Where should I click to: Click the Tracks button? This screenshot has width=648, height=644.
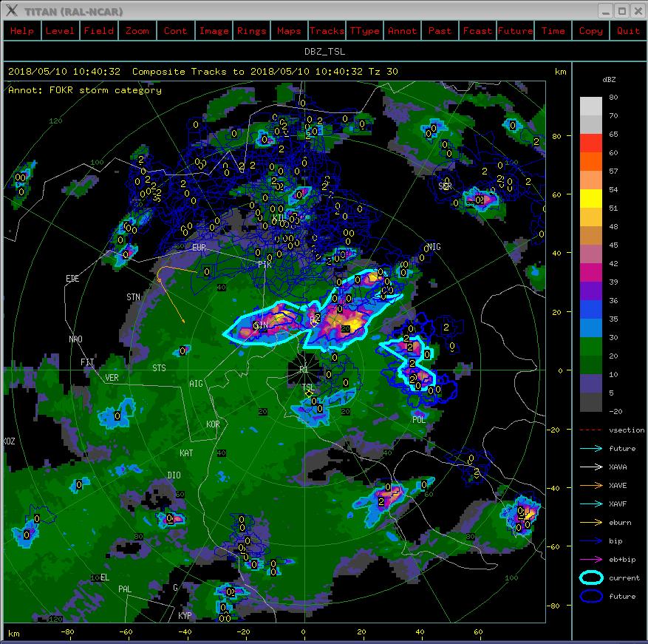tap(327, 31)
